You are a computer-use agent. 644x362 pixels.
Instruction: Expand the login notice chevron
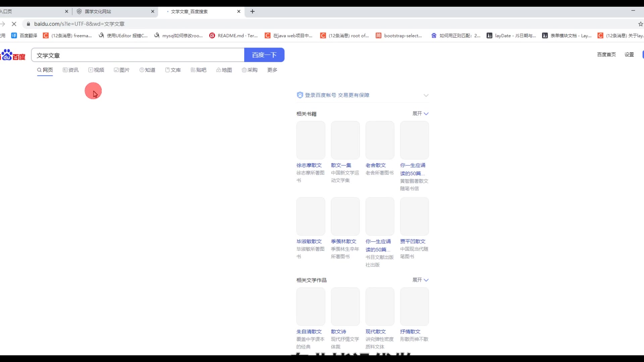426,96
